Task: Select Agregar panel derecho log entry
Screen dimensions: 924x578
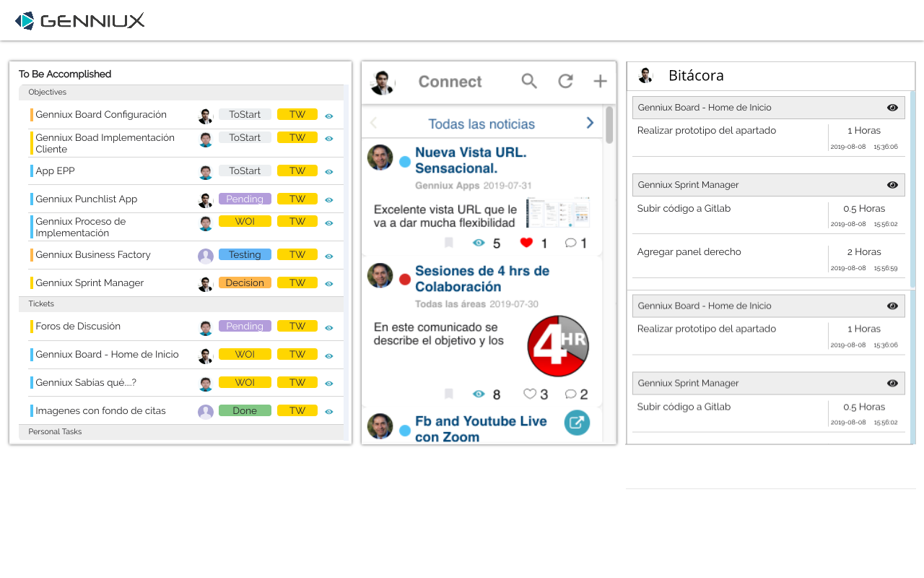Action: pyautogui.click(x=689, y=252)
